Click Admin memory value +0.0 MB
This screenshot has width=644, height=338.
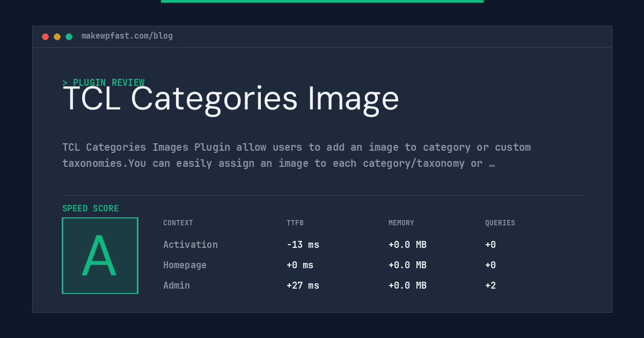407,285
